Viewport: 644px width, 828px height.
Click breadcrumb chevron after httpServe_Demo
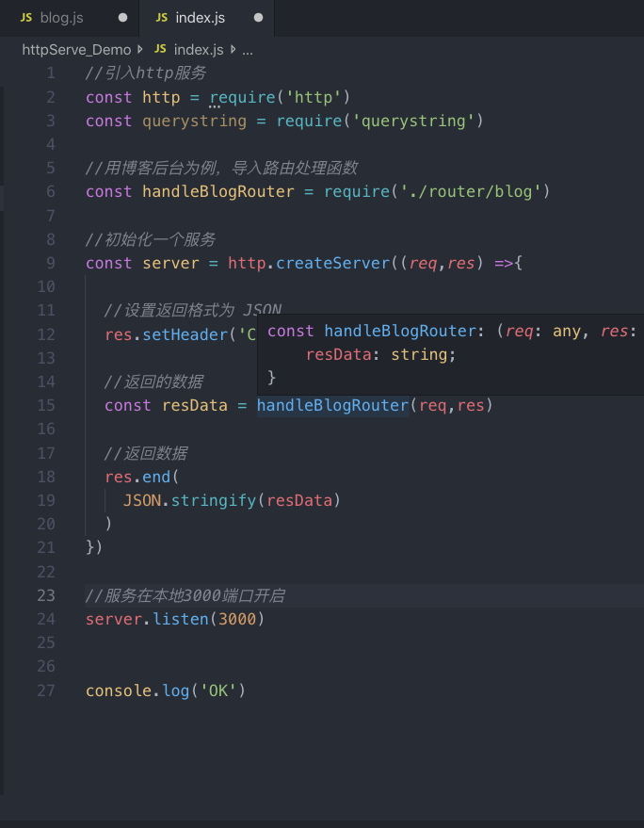140,50
